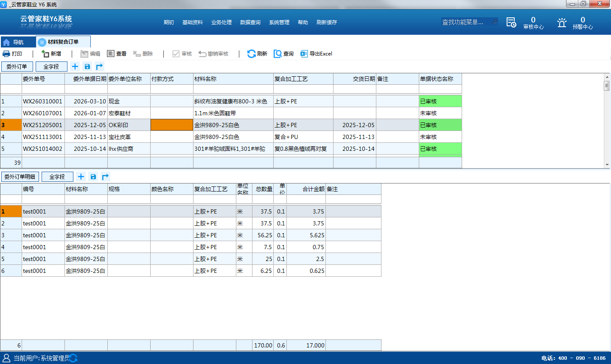Screen dimensions: 611x364
Task: Click the orders grid scrollbar down arrow
Action: point(607,165)
